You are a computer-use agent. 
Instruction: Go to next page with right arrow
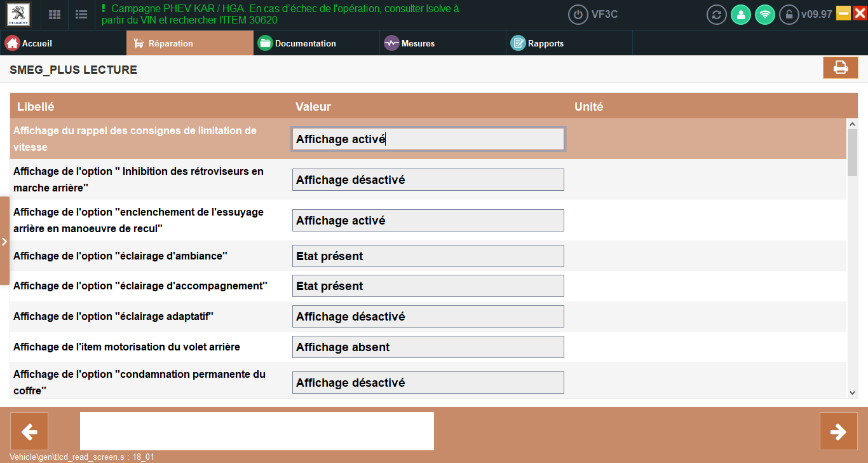[839, 431]
